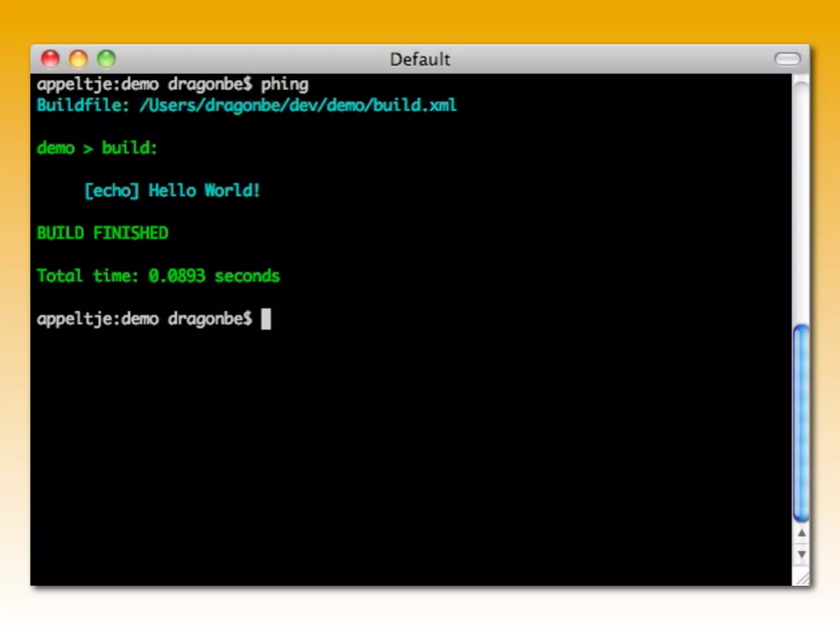Click the blue vertical scrollbar thumb
This screenshot has height=630, width=840.
tap(801, 423)
